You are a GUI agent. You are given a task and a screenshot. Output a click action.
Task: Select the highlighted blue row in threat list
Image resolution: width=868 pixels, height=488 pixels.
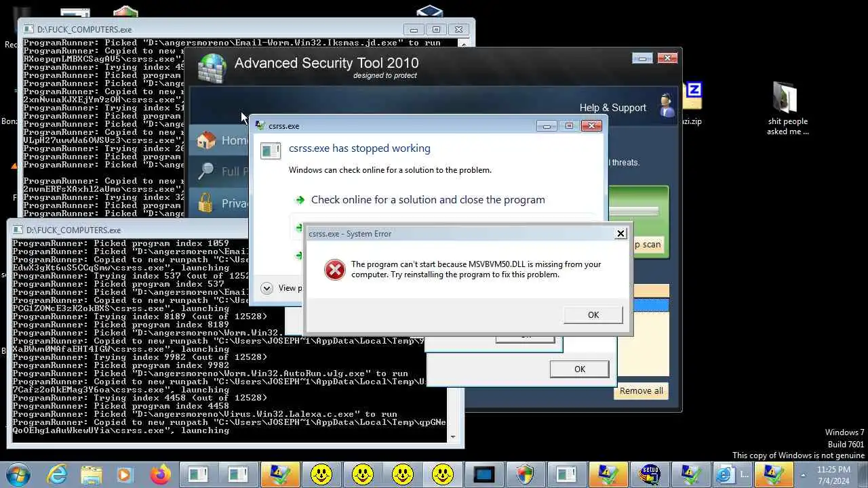tap(650, 305)
